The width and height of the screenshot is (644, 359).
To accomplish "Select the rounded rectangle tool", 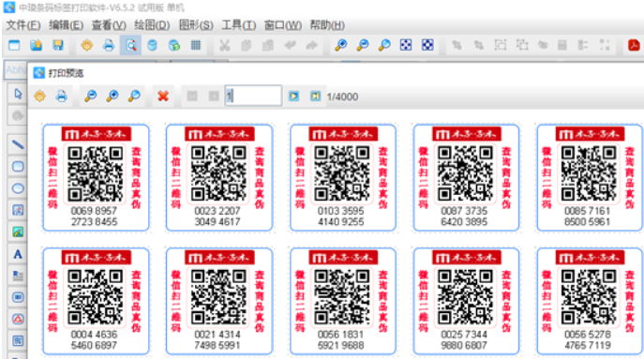I will coord(18,166).
